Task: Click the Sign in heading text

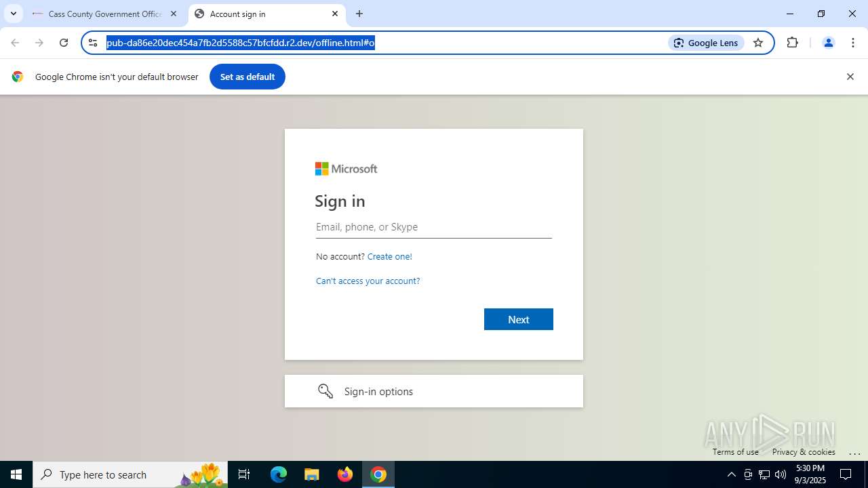Action: (340, 201)
